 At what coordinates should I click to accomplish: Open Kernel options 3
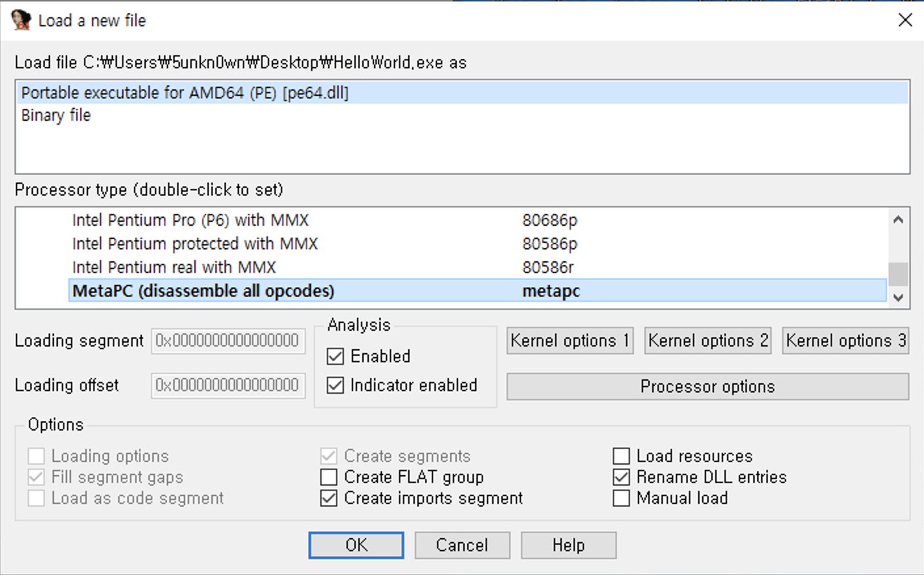pyautogui.click(x=845, y=341)
